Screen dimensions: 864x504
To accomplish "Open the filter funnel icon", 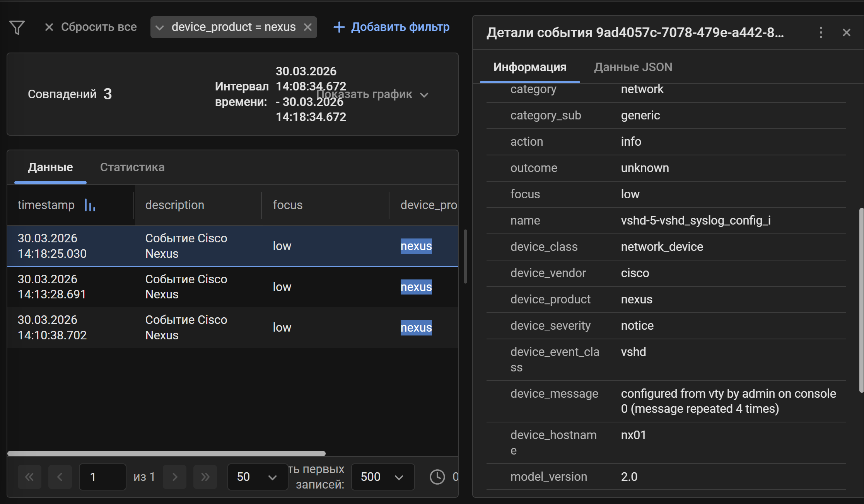I will point(17,27).
